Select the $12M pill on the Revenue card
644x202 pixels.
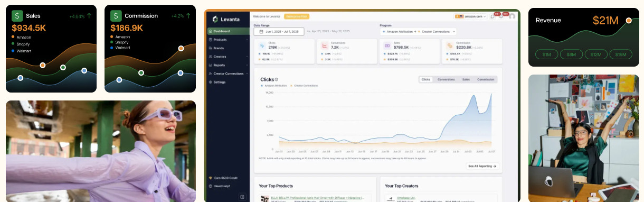click(x=596, y=54)
